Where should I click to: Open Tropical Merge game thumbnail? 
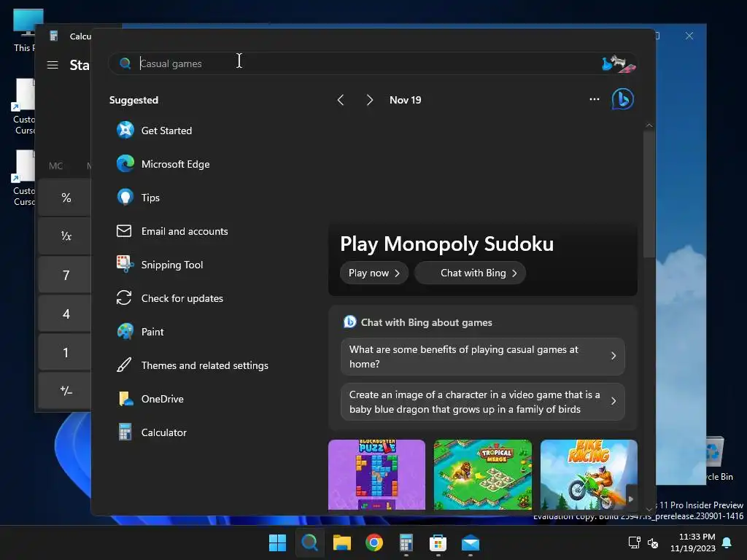coord(483,474)
